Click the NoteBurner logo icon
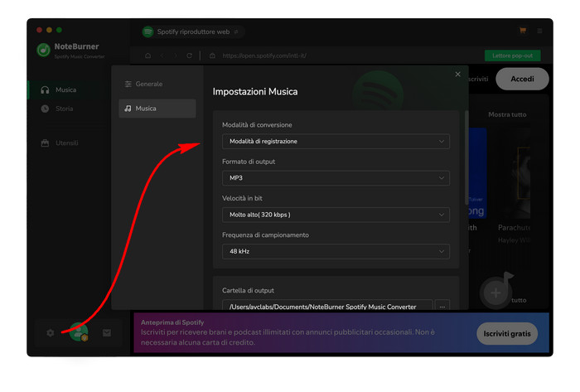The image size is (580, 392). click(44, 50)
